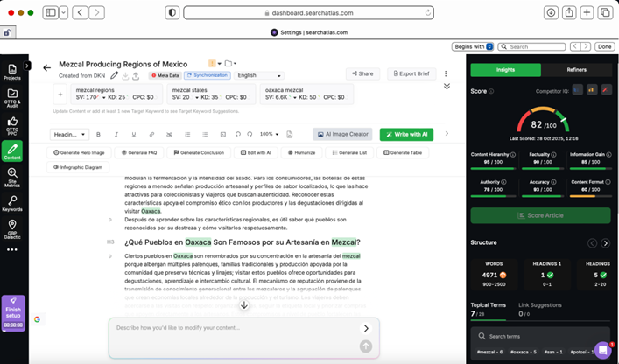Switch to the Insights tab
Image resolution: width=619 pixels, height=364 pixels.
[x=506, y=70]
